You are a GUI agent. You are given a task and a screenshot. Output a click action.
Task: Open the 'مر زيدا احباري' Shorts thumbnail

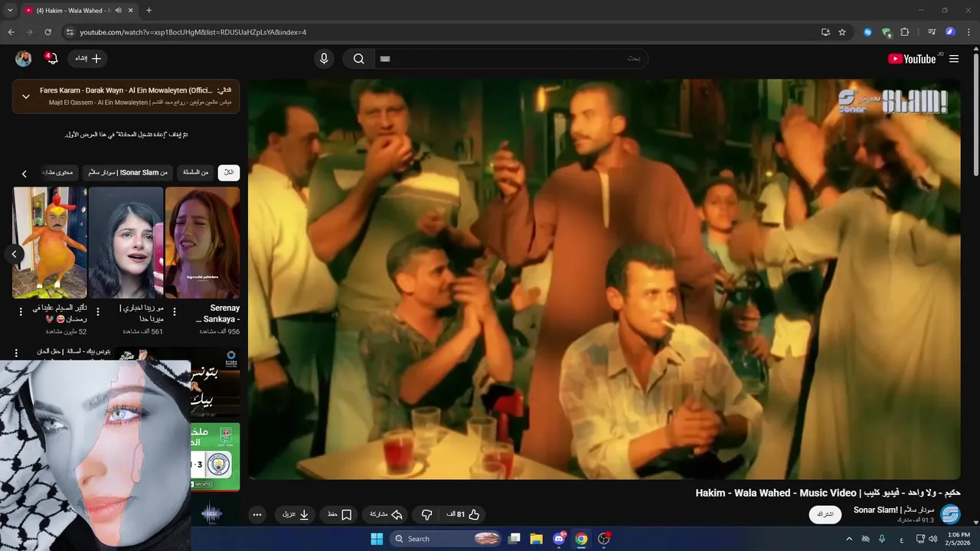click(126, 243)
